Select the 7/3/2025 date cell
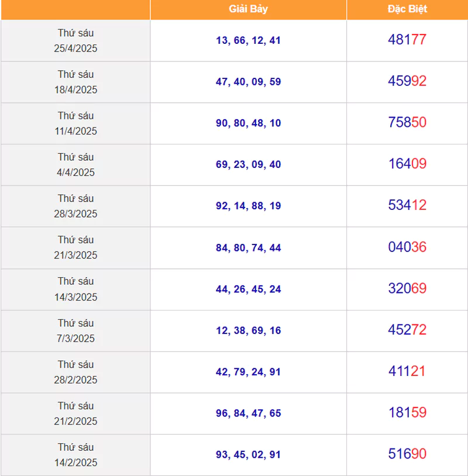This screenshot has height=476, width=468. [75, 331]
